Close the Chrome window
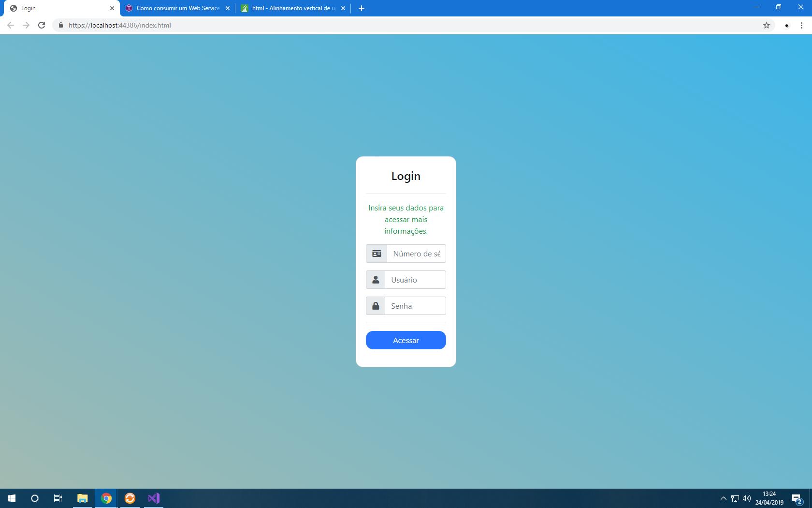This screenshot has width=812, height=508. pos(801,7)
